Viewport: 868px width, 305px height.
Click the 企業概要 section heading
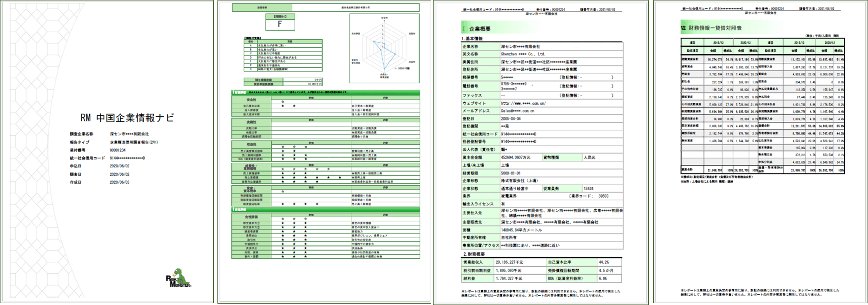point(480,29)
